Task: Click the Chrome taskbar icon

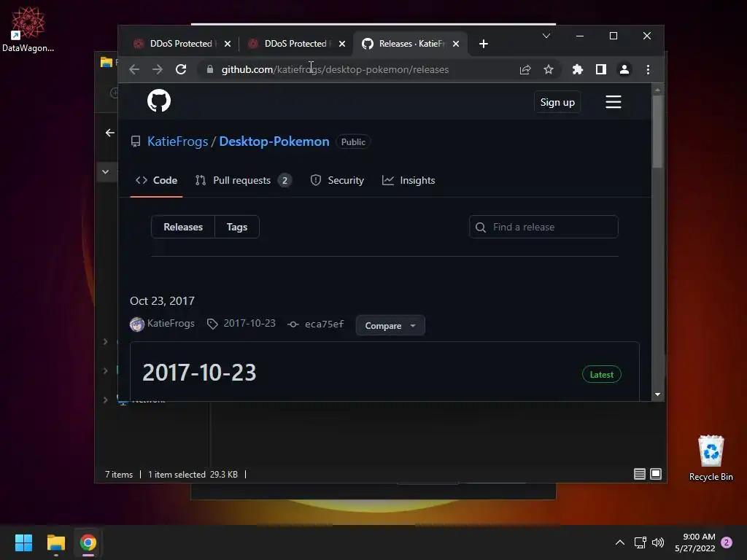Action: [x=88, y=542]
